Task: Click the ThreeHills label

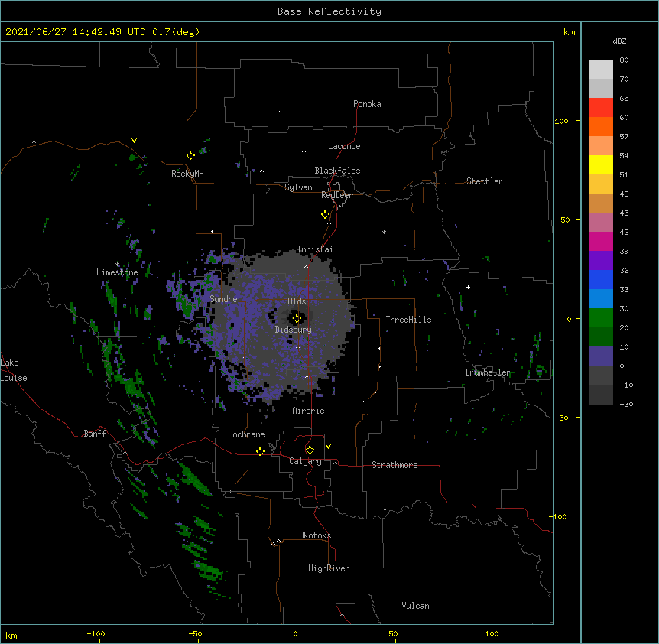Action: pos(408,320)
